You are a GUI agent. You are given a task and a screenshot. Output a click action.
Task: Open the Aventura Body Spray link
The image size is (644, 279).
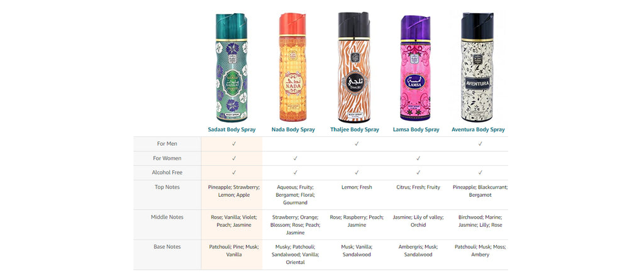point(478,129)
